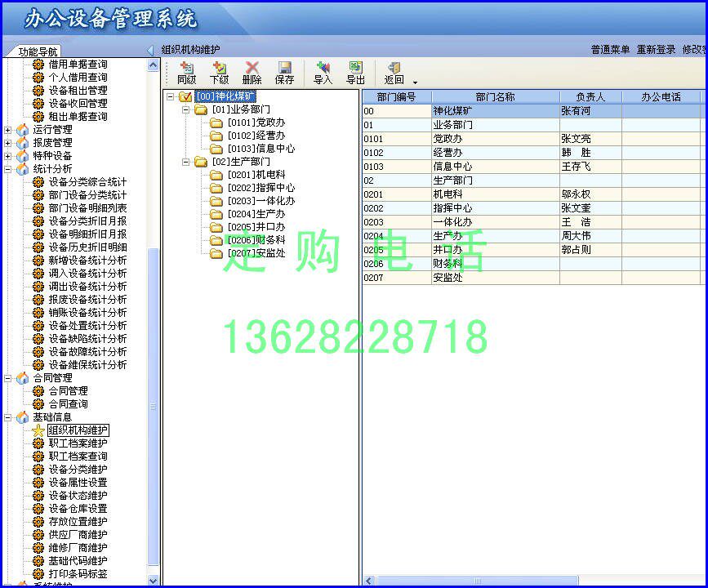Click the folder icon of [0101]党政办

216,122
